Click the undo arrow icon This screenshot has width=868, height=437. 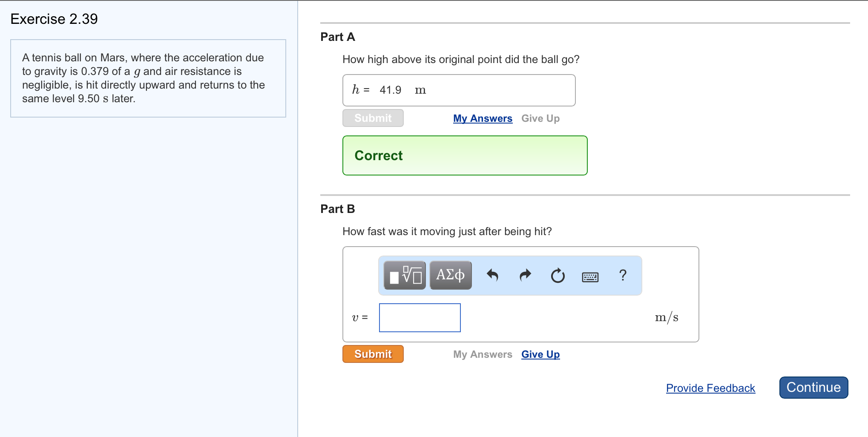[x=492, y=275]
